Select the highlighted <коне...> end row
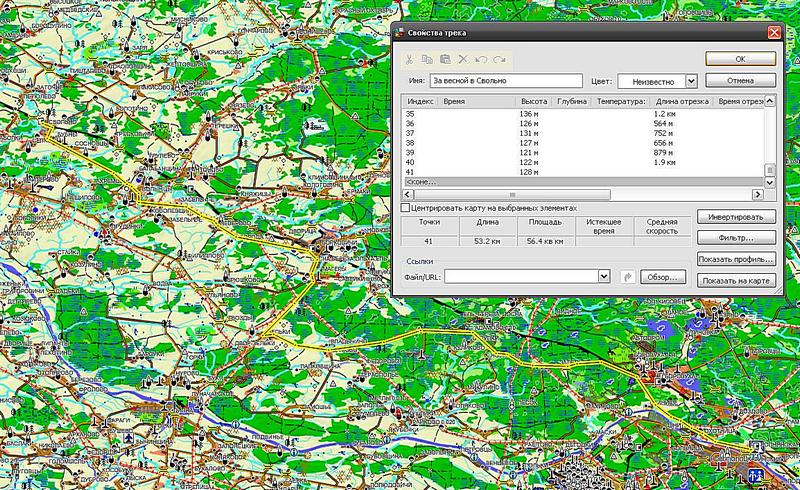800x490 pixels. click(583, 182)
